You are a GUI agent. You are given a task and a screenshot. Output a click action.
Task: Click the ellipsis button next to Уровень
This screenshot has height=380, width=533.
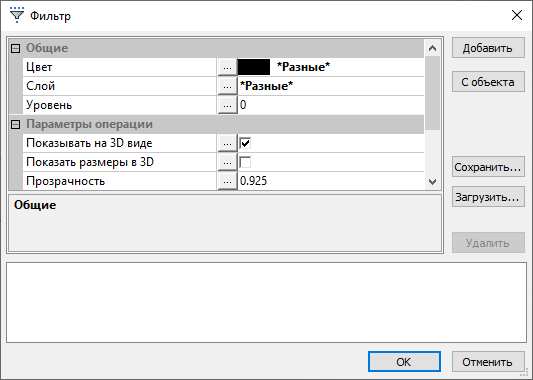tap(227, 105)
